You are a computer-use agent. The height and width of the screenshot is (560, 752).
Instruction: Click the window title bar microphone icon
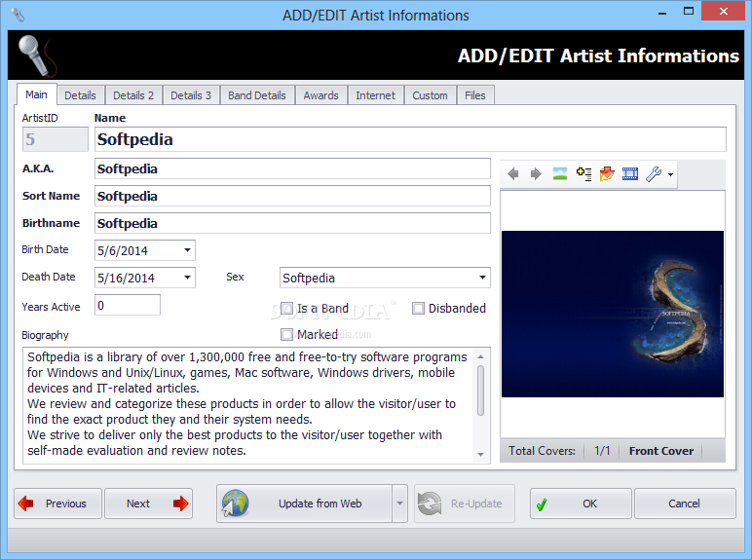pos(19,15)
